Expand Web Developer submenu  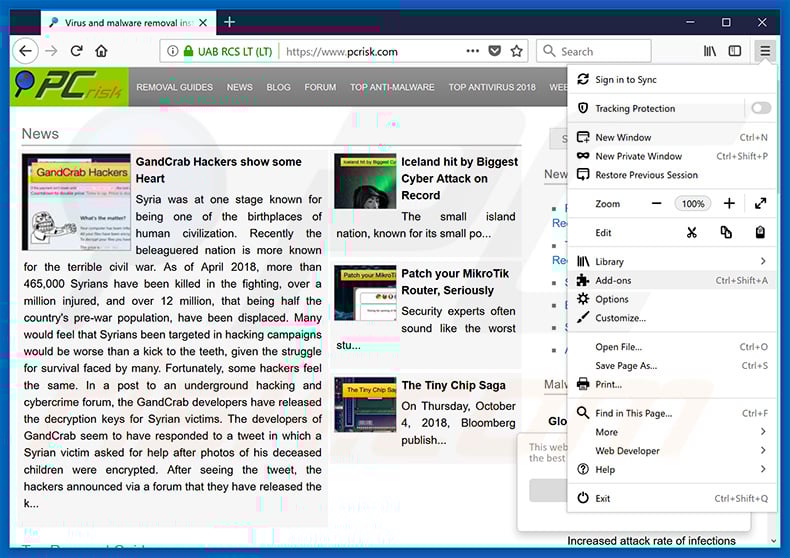pos(672,451)
